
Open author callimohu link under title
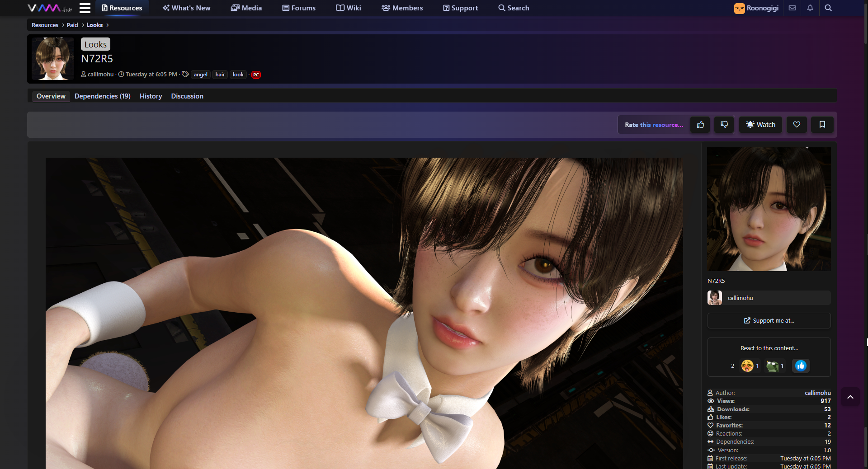coord(100,75)
